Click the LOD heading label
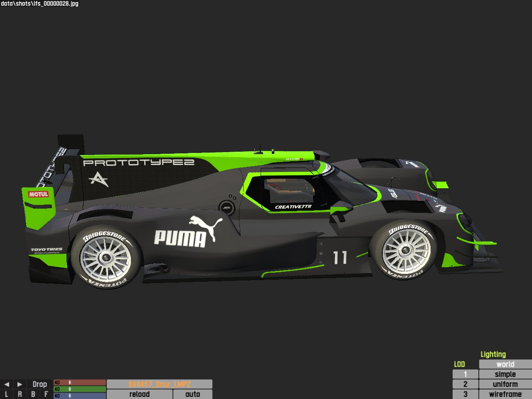 [459, 364]
